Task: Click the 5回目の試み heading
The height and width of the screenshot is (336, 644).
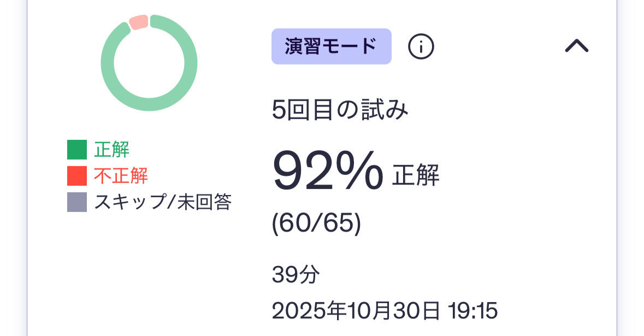Action: coord(340,111)
